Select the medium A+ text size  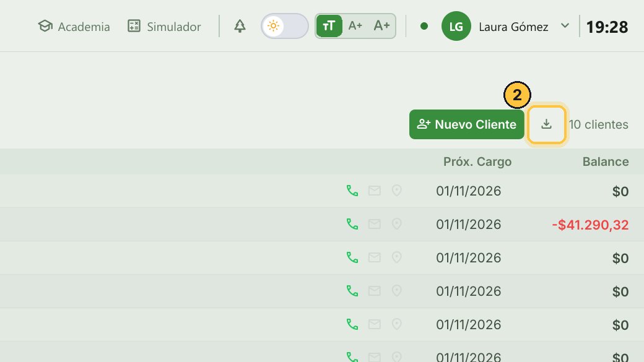pyautogui.click(x=355, y=26)
